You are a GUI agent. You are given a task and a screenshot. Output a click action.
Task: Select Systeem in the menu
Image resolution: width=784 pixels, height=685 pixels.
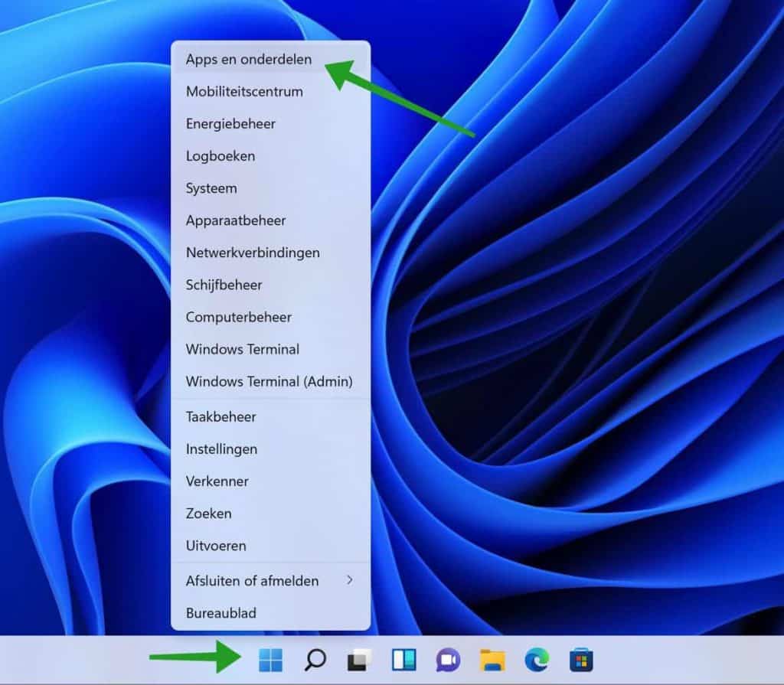pos(211,188)
